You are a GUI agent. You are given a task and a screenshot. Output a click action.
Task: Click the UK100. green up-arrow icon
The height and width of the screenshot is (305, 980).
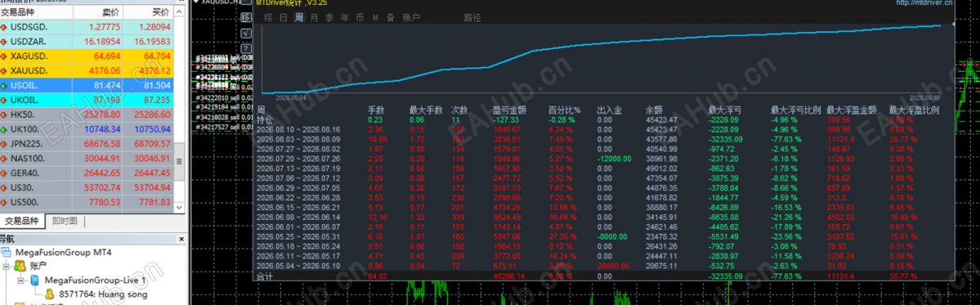point(4,129)
